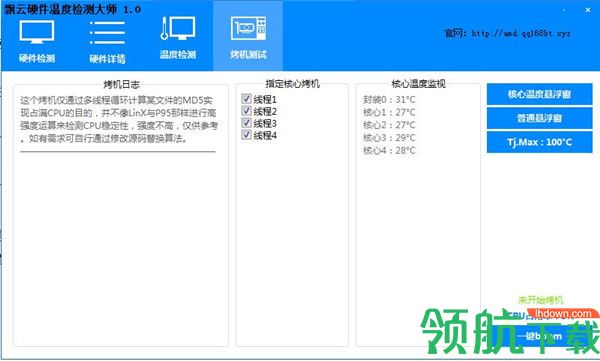This screenshot has width=600, height=361.
Task: Select the 封装0 : 31°C reading
Action: pos(389,100)
